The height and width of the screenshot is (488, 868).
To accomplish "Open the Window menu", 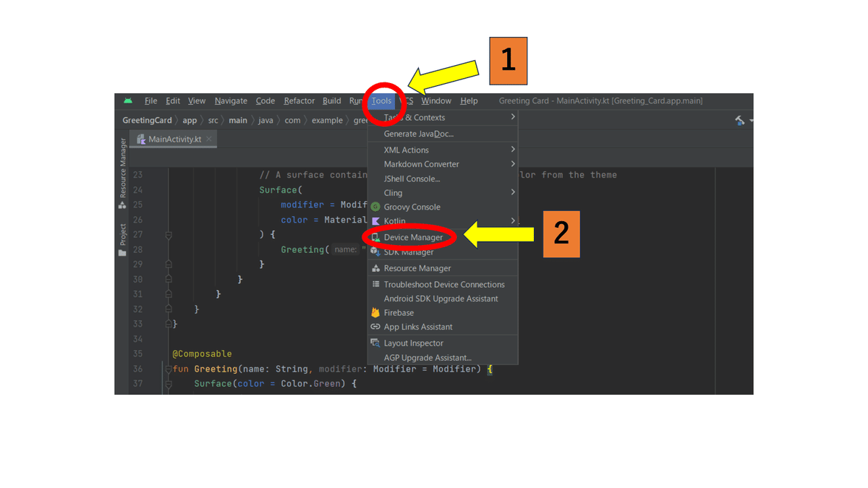I will pos(436,101).
